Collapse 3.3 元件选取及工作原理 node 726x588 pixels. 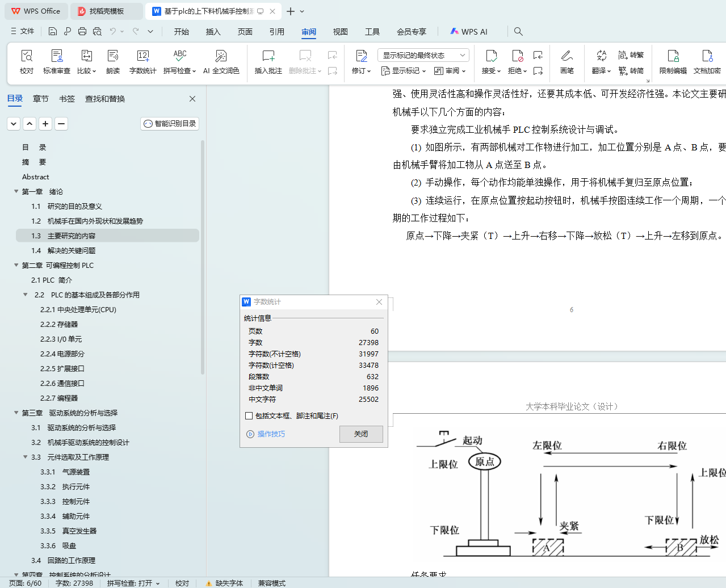(x=26, y=457)
